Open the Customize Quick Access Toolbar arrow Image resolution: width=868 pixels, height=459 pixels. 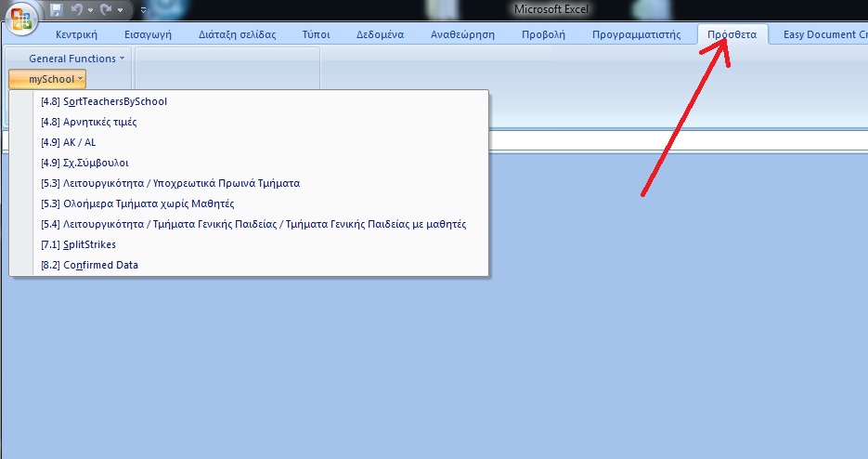(x=144, y=10)
